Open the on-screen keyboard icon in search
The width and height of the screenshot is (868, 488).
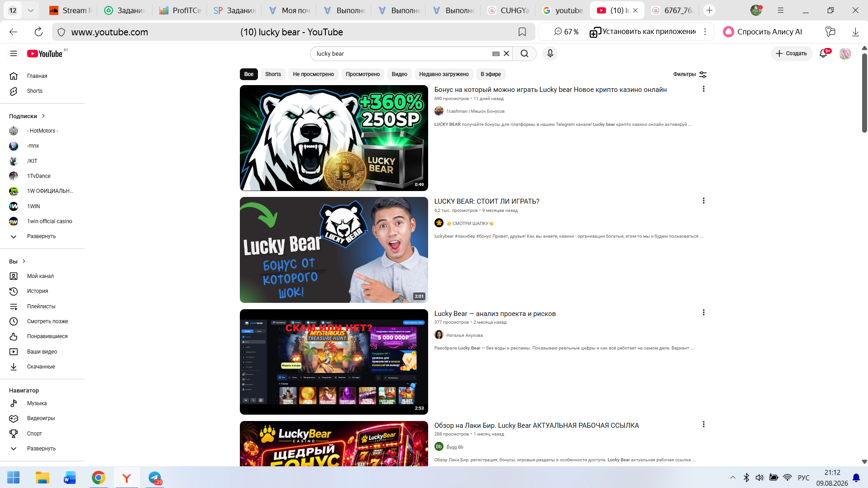point(496,53)
